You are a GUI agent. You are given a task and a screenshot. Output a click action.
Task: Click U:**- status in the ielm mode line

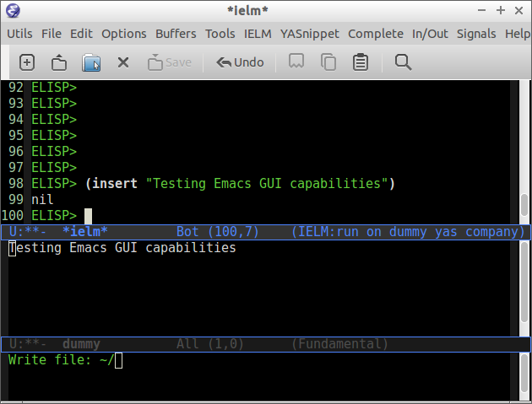27,232
